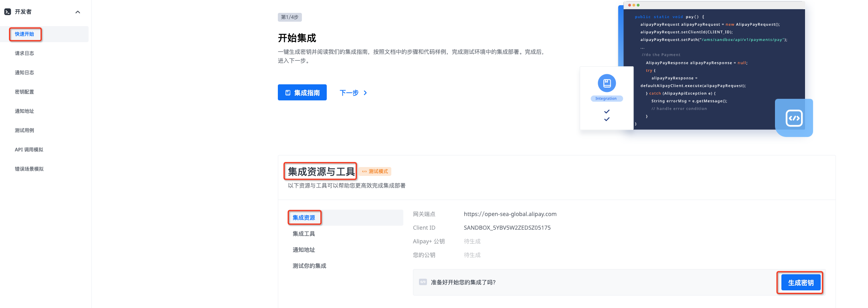Collapse the 开发者 sidebar section

[x=78, y=12]
